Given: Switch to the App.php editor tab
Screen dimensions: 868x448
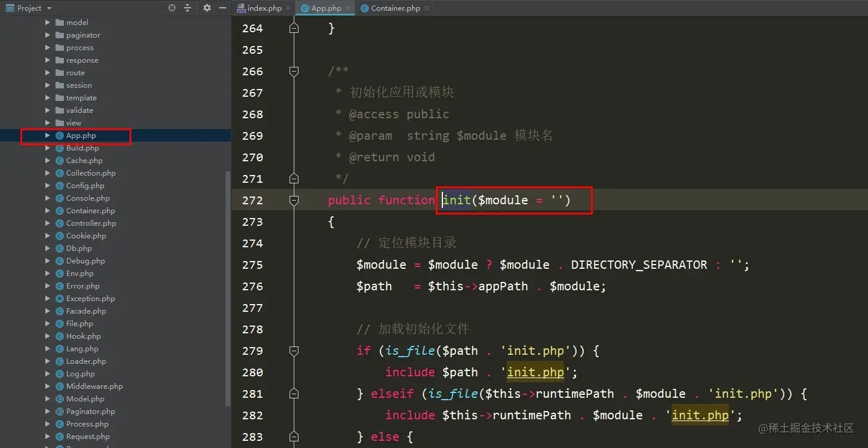Looking at the screenshot, I should (326, 8).
